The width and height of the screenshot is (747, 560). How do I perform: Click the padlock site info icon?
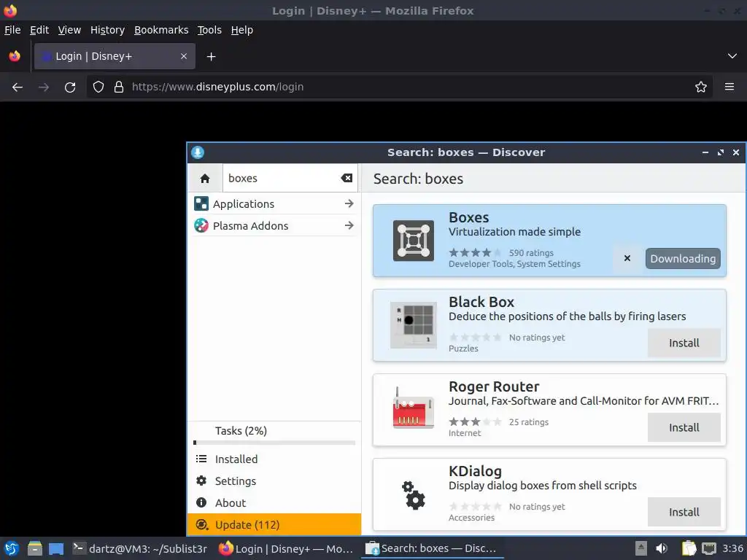tap(119, 87)
